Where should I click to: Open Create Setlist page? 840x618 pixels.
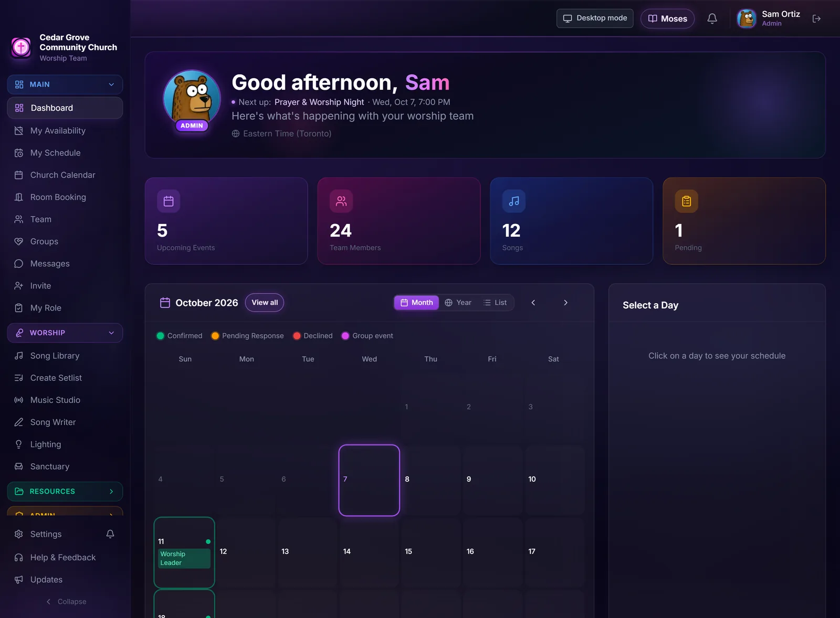tap(65, 378)
